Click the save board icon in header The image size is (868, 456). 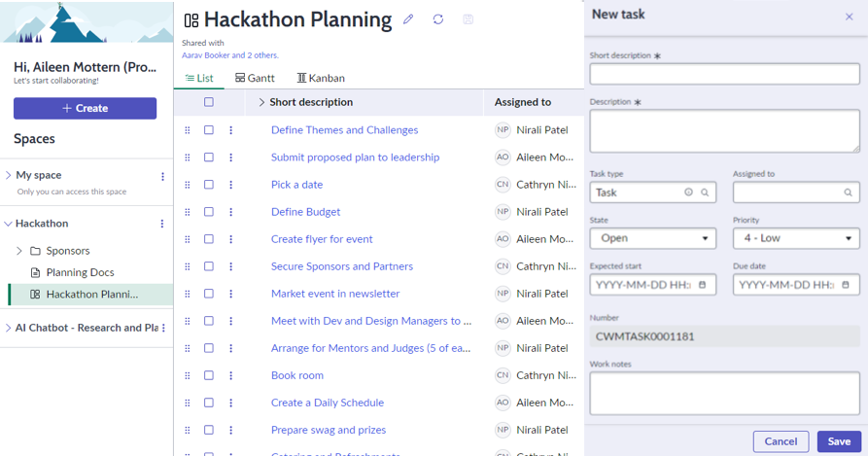tap(468, 19)
